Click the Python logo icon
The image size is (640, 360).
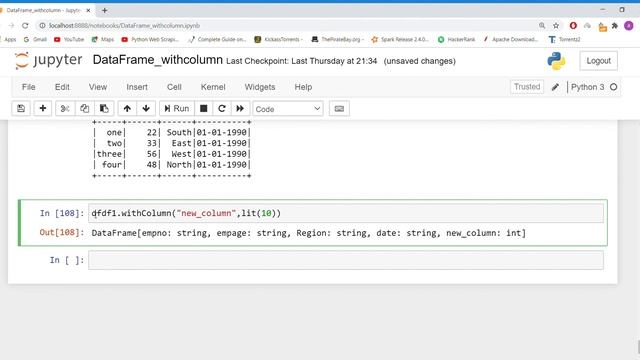point(556,61)
